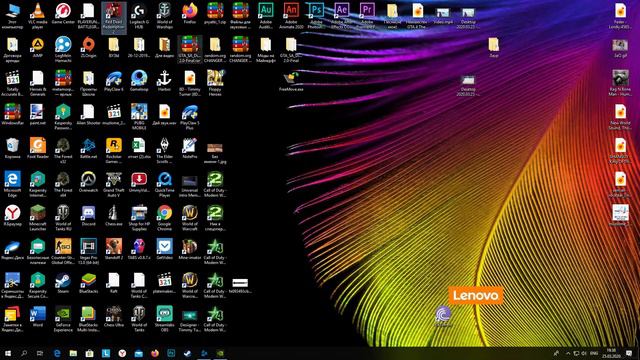The width and height of the screenshot is (640, 360).
Task: Open Foxit Reader shortcut
Action: pyautogui.click(x=38, y=149)
